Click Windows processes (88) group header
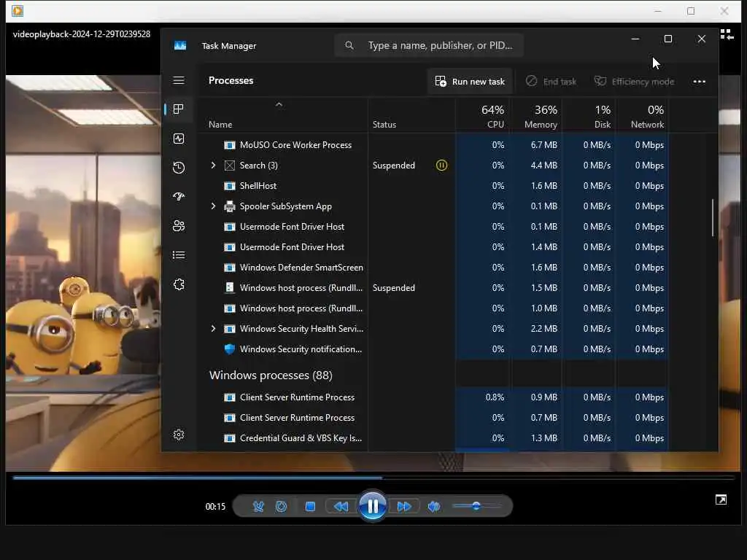Viewport: 747px width, 560px height. (x=271, y=376)
